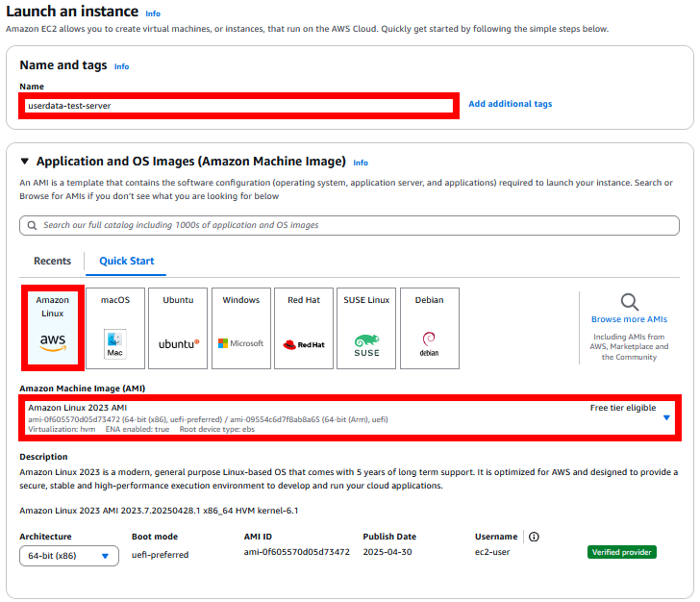Choose the Red Hat AMI tile
The image size is (700, 602).
pyautogui.click(x=304, y=328)
